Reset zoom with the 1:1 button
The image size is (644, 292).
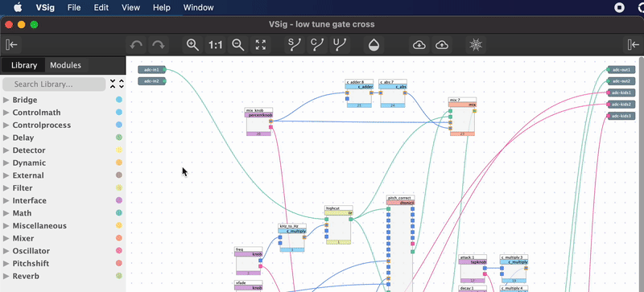[216, 45]
